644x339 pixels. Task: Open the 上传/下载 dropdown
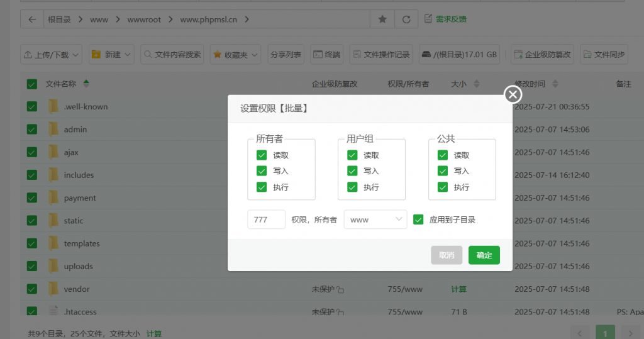click(51, 54)
